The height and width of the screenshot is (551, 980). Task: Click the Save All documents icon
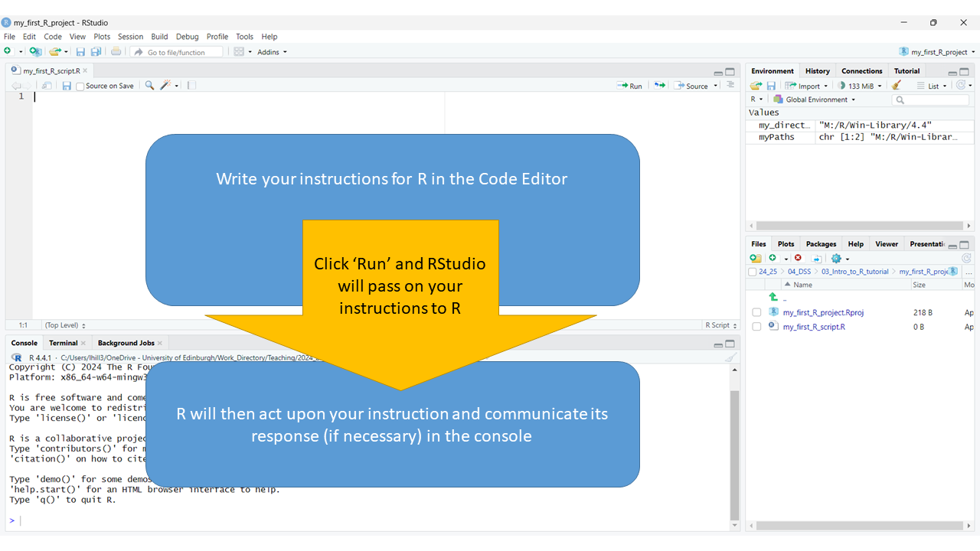click(96, 51)
